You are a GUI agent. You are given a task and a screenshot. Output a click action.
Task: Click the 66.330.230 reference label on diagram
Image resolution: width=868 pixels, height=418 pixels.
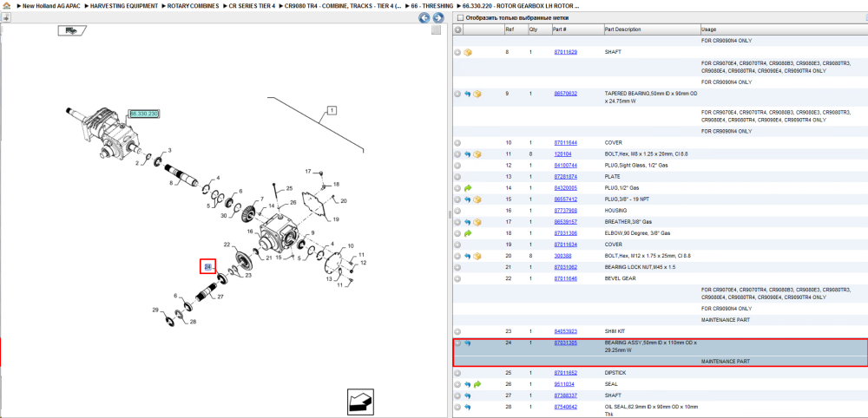(144, 114)
